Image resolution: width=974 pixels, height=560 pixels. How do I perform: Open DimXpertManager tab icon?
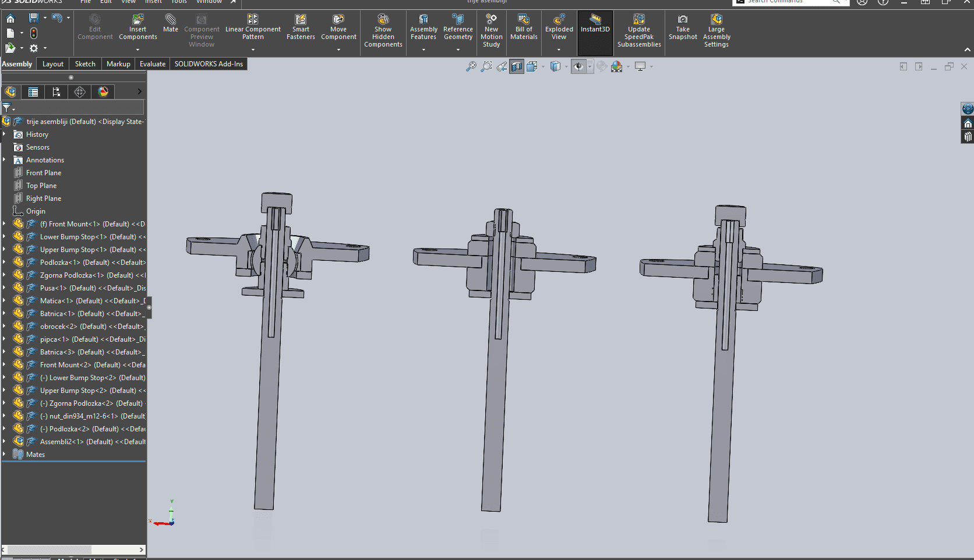tap(80, 91)
